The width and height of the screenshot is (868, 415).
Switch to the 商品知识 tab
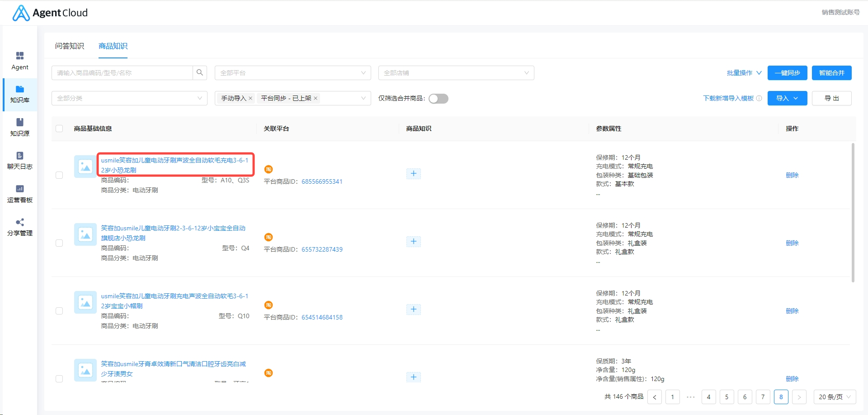point(113,46)
